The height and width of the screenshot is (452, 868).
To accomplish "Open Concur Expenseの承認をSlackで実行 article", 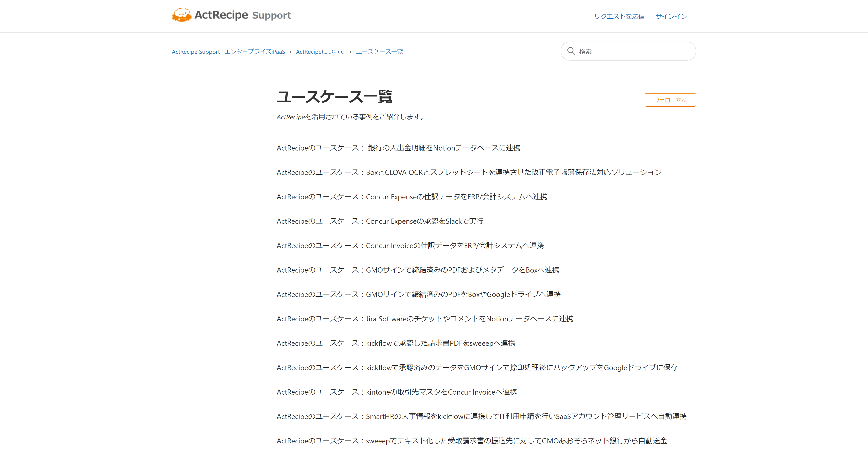I will [380, 221].
